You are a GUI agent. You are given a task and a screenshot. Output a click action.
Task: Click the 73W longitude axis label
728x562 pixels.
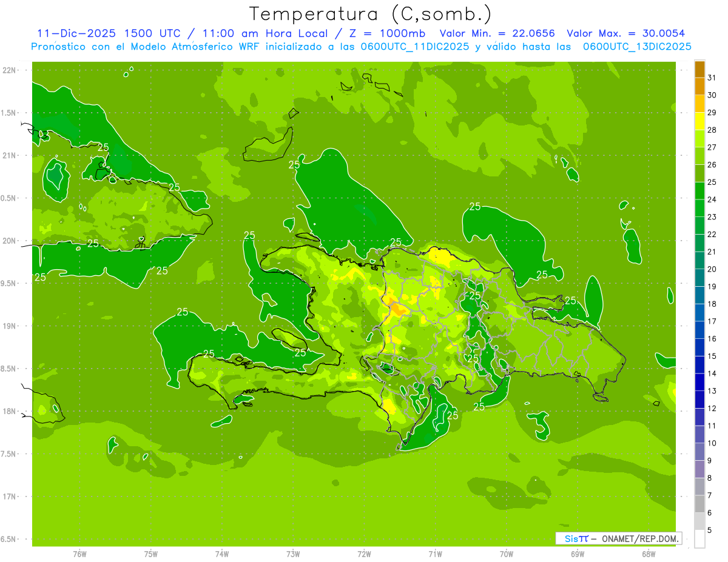[x=292, y=554]
